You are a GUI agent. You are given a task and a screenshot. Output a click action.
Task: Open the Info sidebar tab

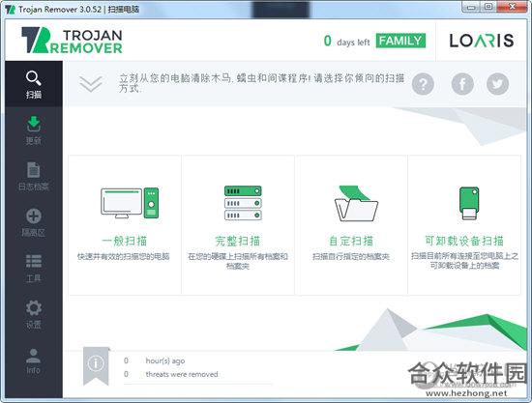(x=34, y=361)
